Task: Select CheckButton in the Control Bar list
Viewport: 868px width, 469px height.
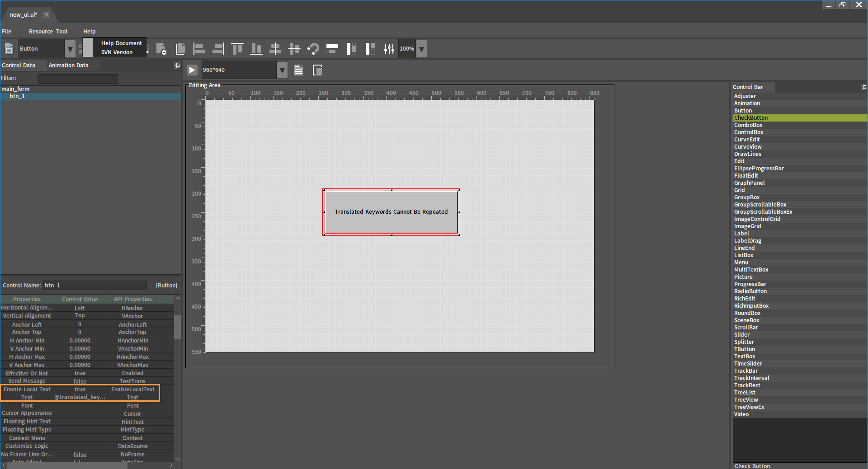Action: tap(751, 118)
